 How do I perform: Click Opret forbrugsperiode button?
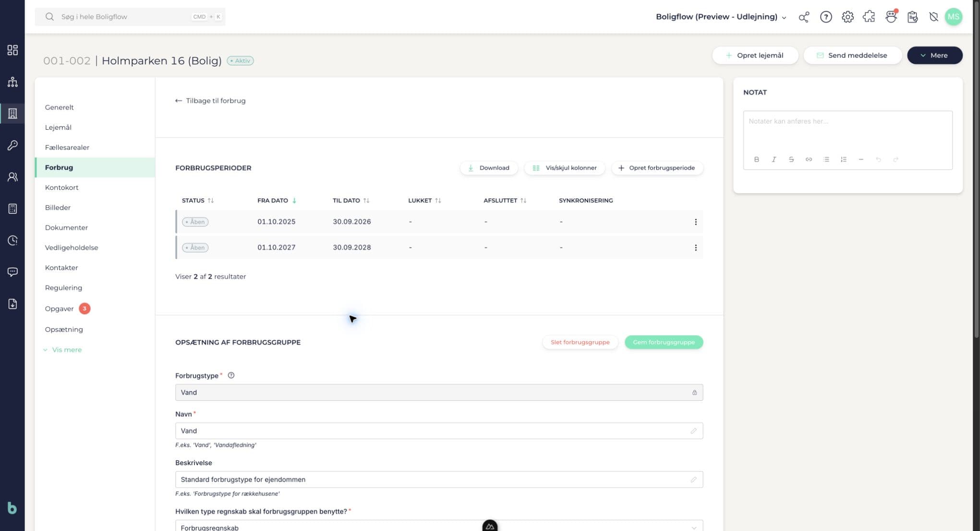[x=657, y=168]
